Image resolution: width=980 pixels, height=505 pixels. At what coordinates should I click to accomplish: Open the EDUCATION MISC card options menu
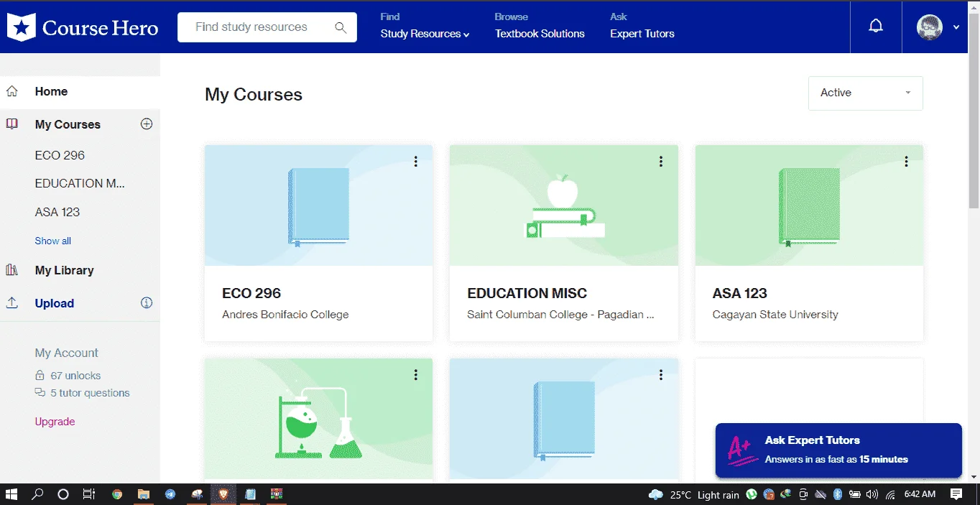(x=661, y=162)
